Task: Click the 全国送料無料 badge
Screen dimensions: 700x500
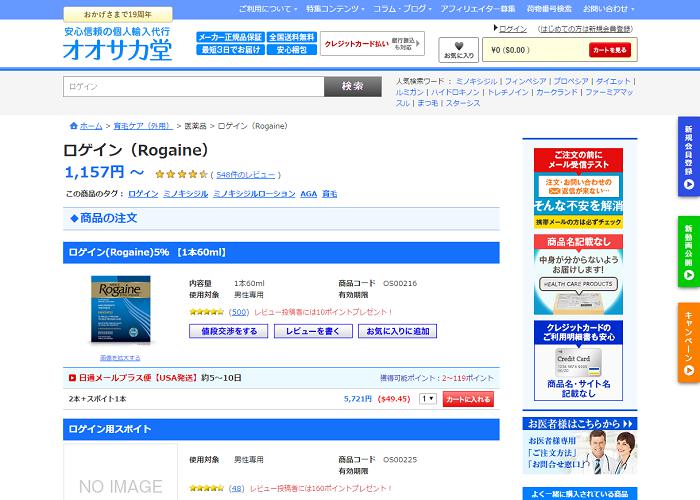Action: click(292, 37)
